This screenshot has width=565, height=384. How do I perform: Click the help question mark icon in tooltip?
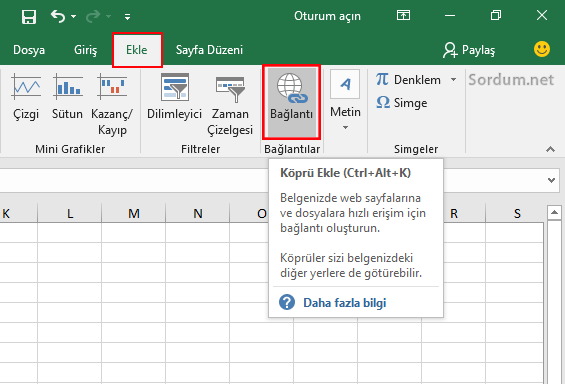point(287,302)
